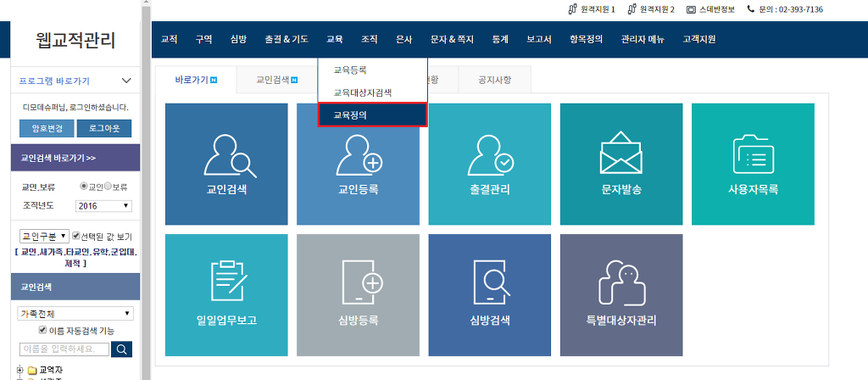Open the 통계 menu

tap(500, 39)
